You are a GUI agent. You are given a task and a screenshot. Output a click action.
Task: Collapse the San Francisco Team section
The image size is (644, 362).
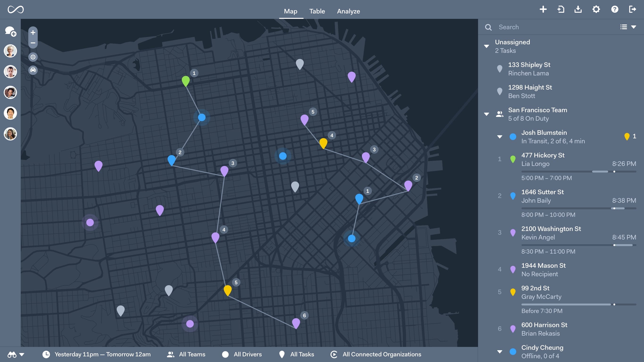tap(487, 114)
